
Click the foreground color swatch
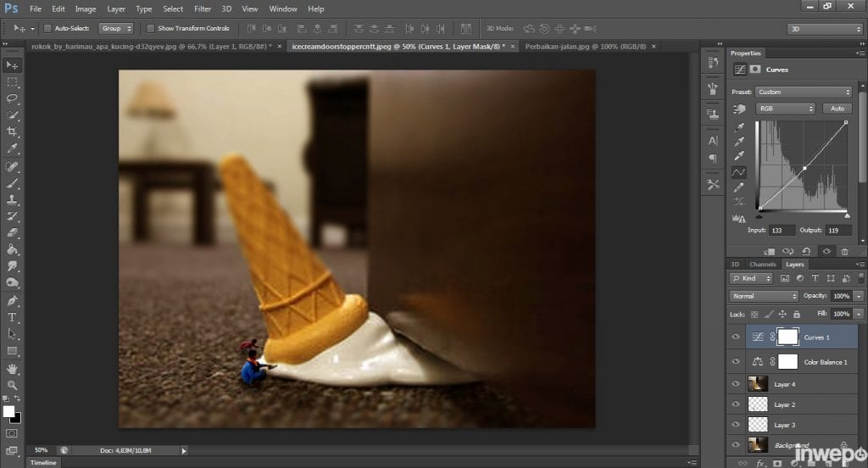tap(8, 411)
